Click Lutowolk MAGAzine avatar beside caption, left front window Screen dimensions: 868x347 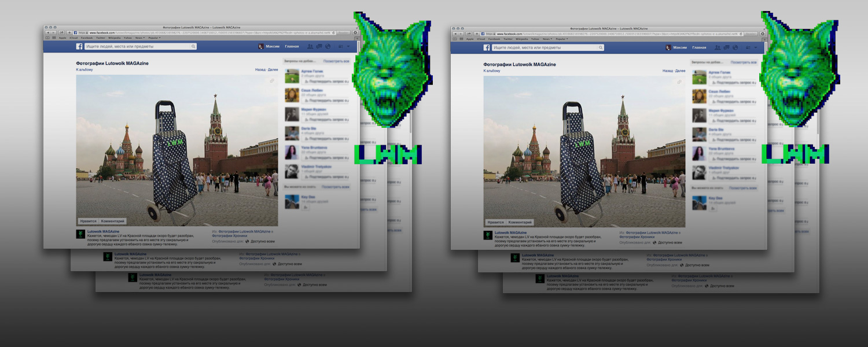[80, 234]
